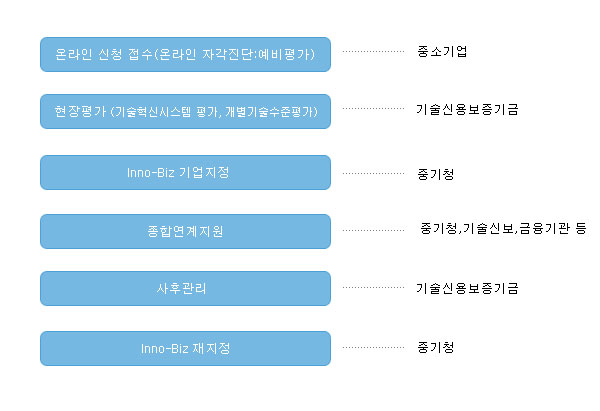Click dotted connector beside 사후관리
The height and width of the screenshot is (411, 600).
click(373, 287)
